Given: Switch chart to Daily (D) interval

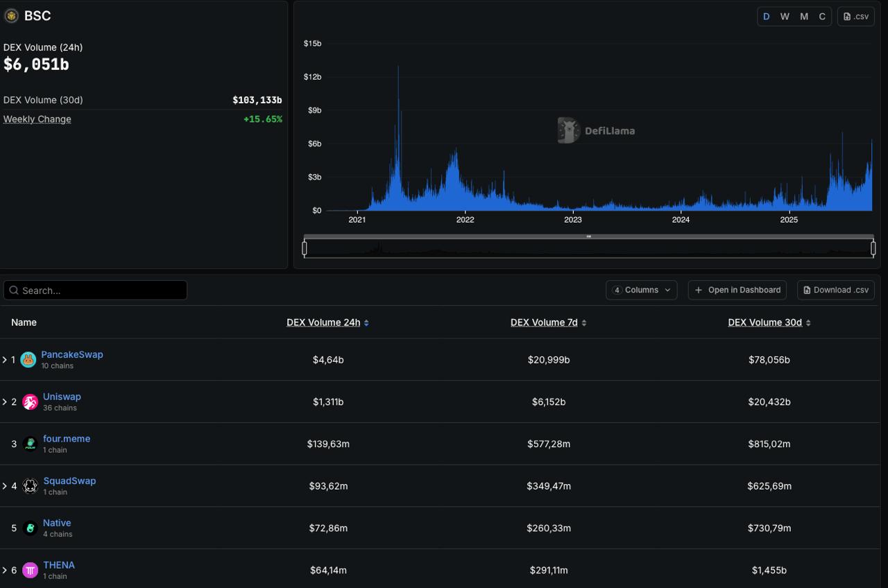Looking at the screenshot, I should click(x=767, y=17).
